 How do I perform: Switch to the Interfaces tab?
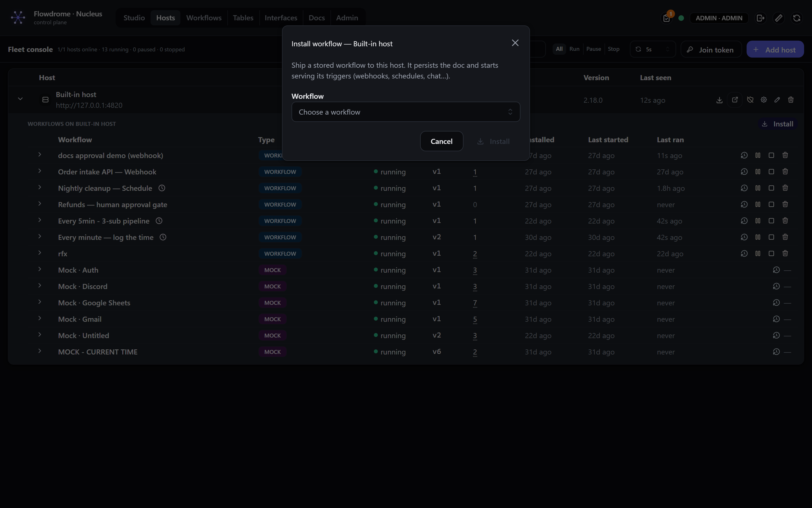(281, 18)
